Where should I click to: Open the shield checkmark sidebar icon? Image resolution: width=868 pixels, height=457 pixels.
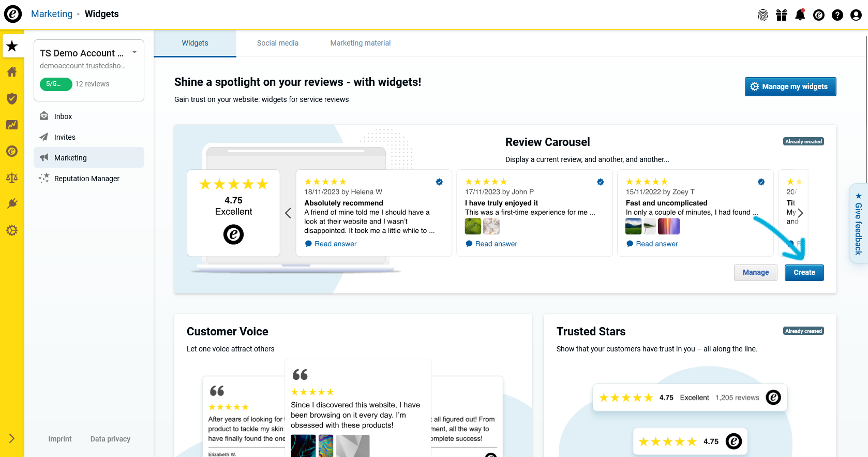(12, 98)
